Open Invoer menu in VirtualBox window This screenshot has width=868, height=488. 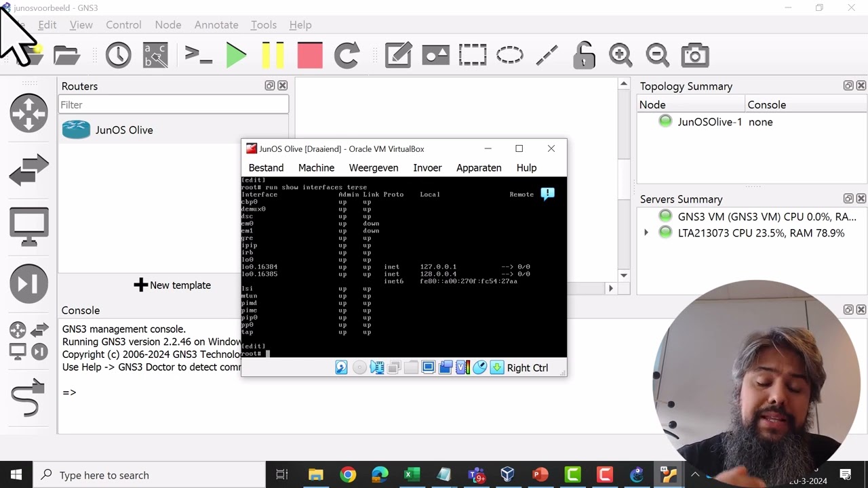tap(427, 167)
